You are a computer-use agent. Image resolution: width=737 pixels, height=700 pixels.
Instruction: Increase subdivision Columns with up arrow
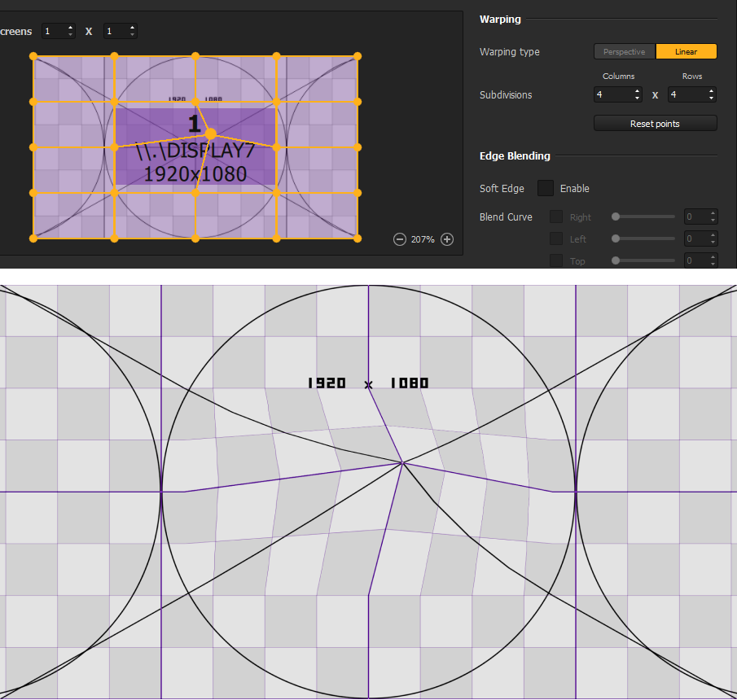[x=638, y=91]
